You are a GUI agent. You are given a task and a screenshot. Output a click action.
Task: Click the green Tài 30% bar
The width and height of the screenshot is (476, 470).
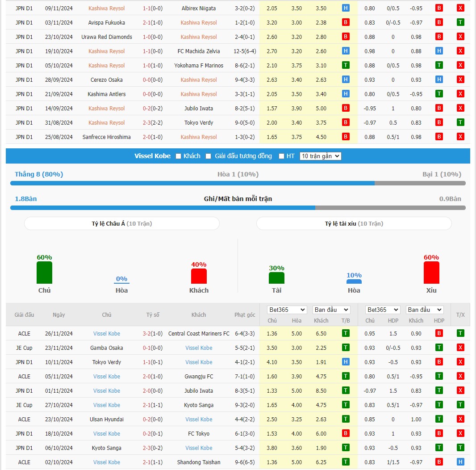(x=276, y=278)
